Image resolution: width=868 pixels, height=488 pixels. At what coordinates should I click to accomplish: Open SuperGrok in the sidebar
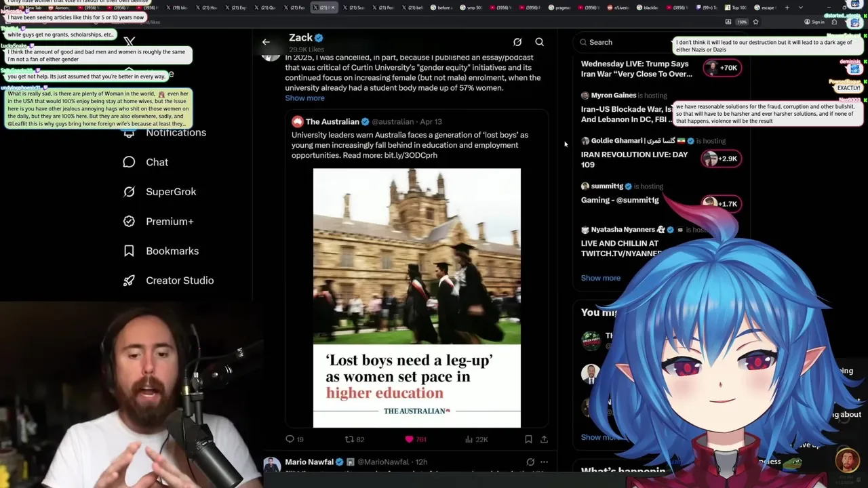point(171,192)
